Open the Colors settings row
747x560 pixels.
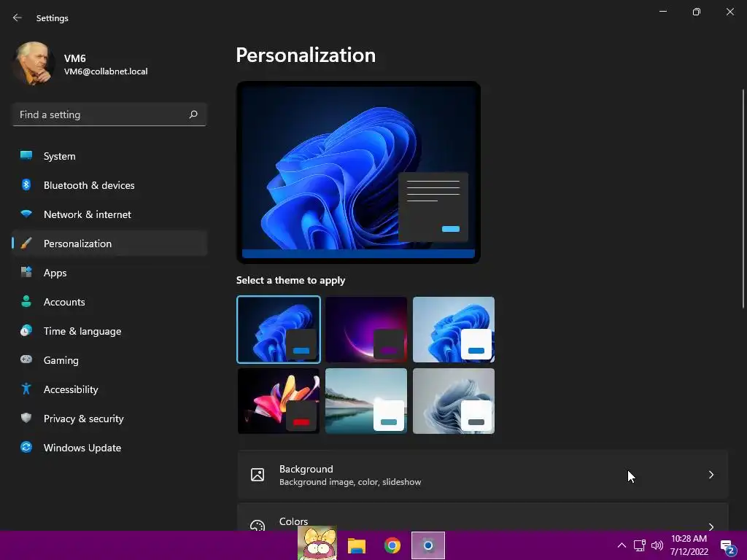[x=483, y=517]
